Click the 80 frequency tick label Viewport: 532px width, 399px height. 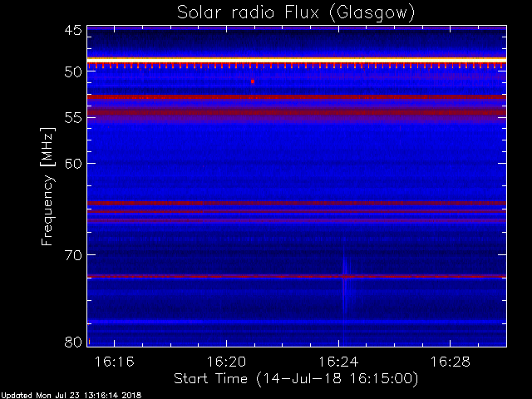point(73,342)
